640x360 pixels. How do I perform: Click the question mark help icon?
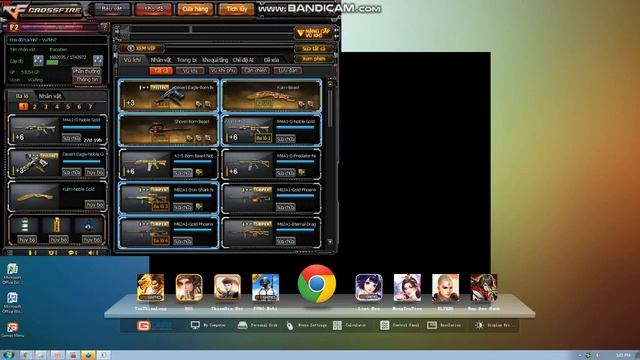pos(104,27)
